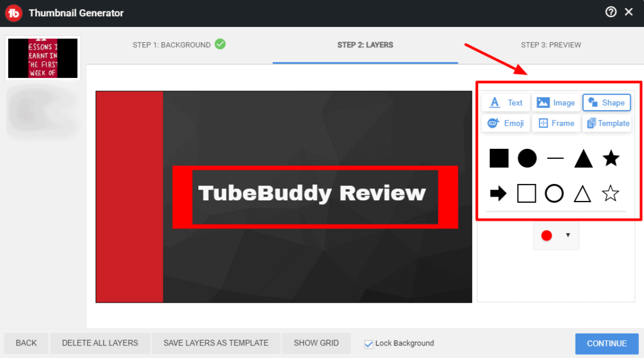This screenshot has width=644, height=358.
Task: Pick the red shape color swatch
Action: 547,236
